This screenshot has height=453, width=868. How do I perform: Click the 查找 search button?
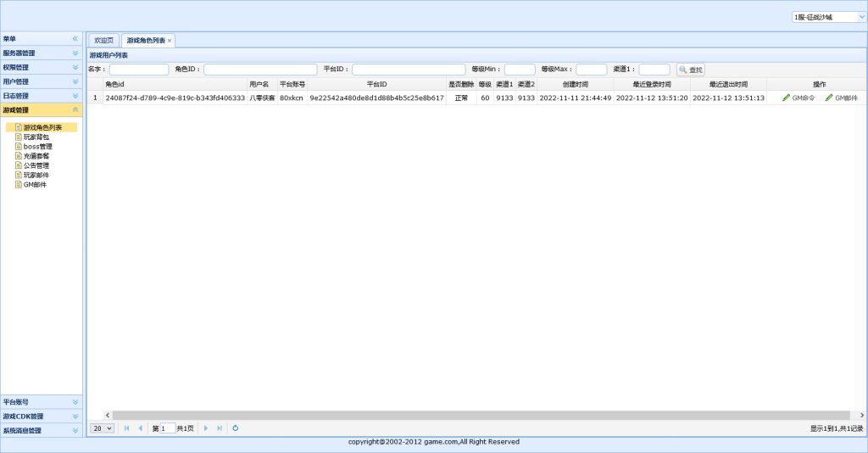(690, 70)
